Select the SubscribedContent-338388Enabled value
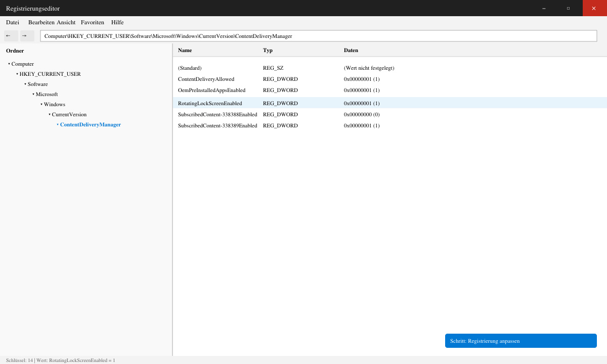The image size is (607, 364). click(218, 114)
